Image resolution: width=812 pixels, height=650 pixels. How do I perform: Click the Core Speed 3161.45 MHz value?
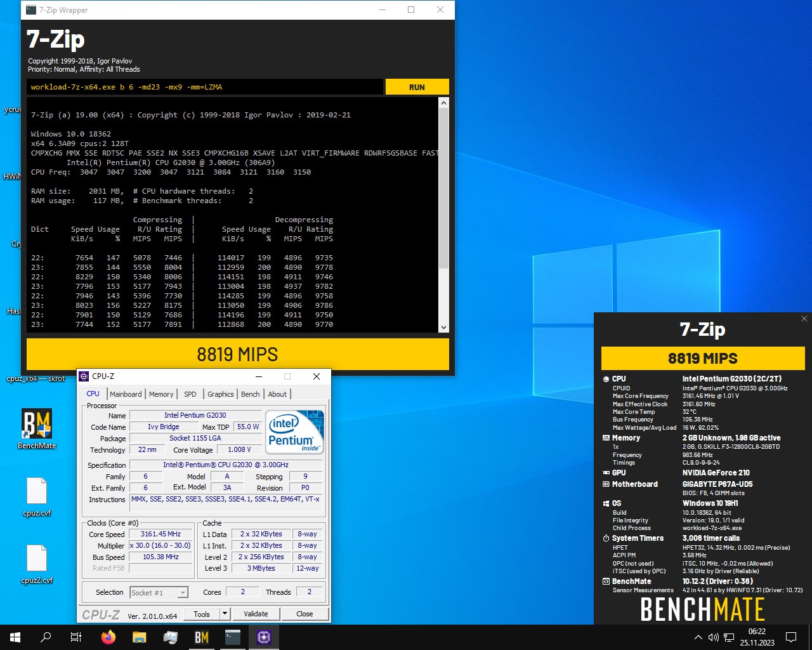pyautogui.click(x=160, y=534)
